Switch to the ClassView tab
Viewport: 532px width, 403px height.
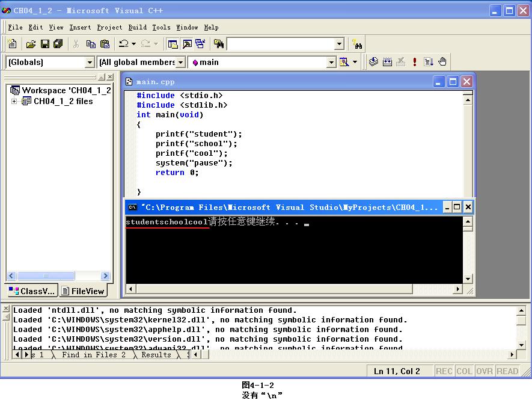coord(32,291)
